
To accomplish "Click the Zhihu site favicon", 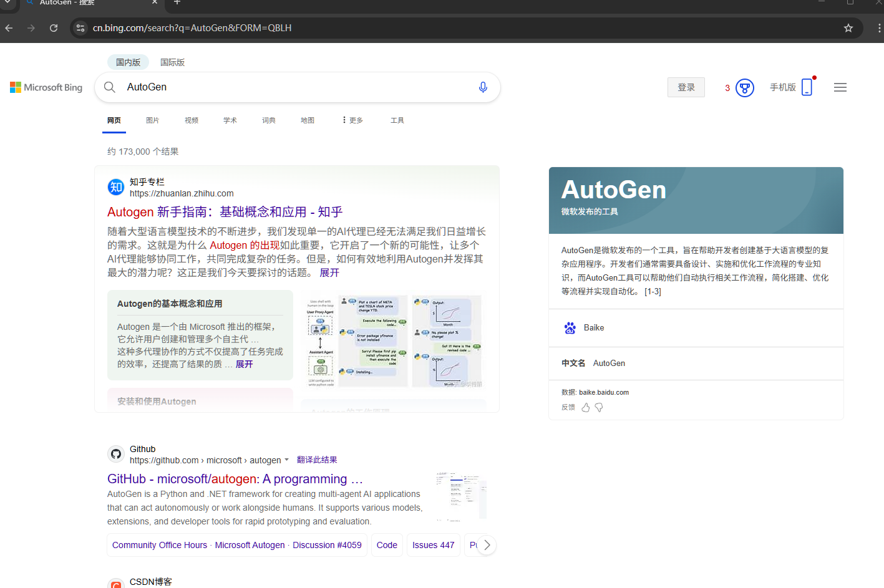I will [x=116, y=187].
